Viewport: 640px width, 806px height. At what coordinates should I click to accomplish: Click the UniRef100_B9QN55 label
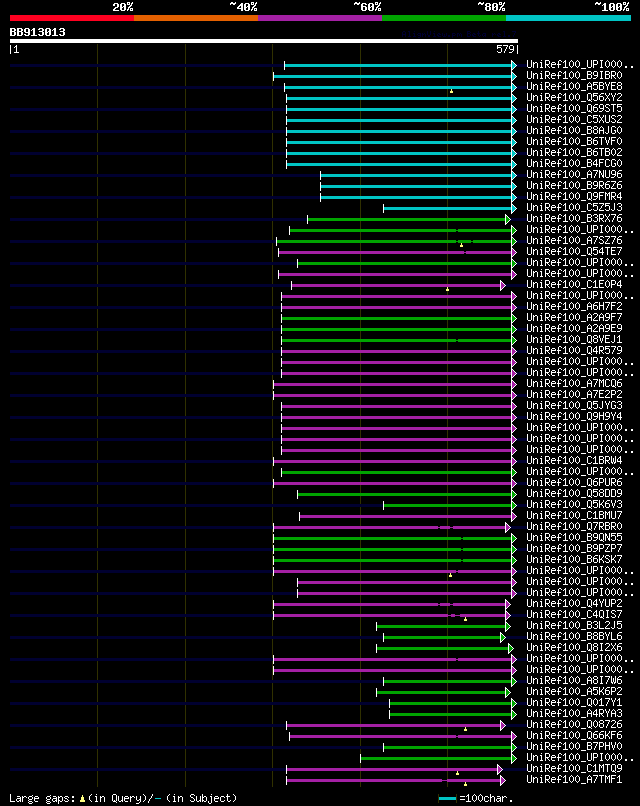(x=574, y=538)
